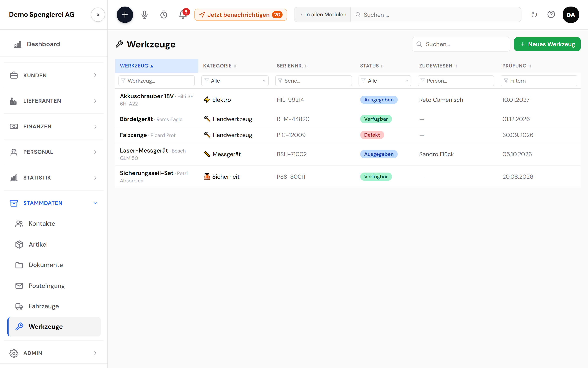Viewport: 588px width, 368px height.
Task: Focus the Person column filter field
Action: coord(455,81)
